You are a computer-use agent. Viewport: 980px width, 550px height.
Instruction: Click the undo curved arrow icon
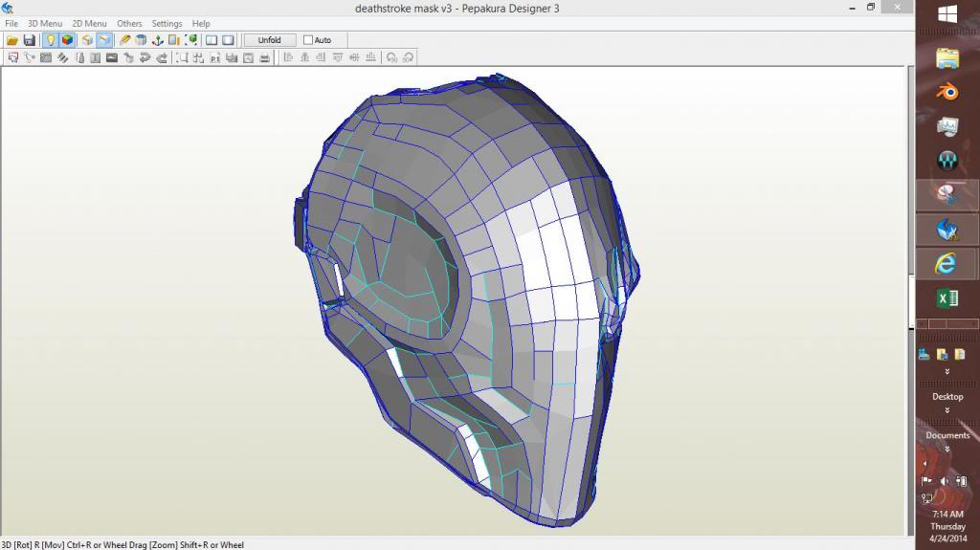pos(145,57)
